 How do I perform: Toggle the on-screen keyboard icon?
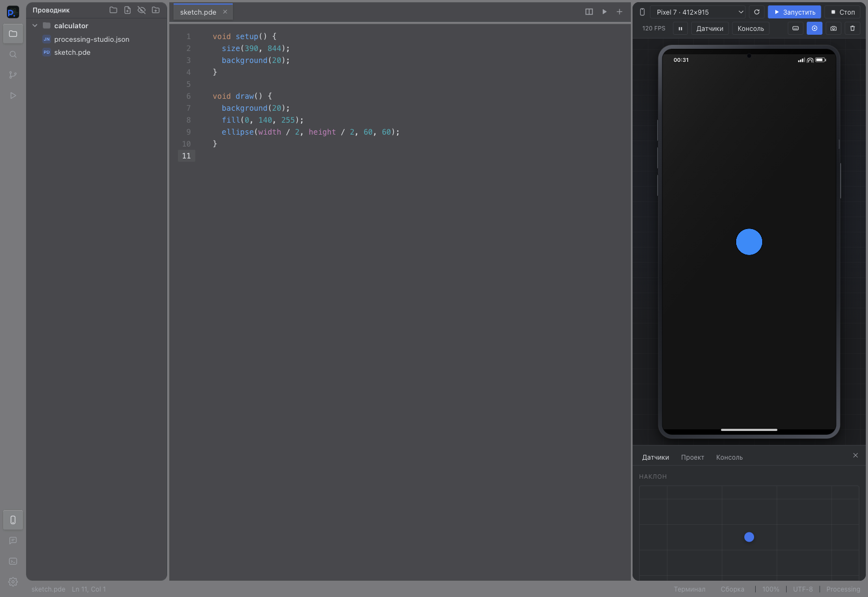tap(795, 28)
